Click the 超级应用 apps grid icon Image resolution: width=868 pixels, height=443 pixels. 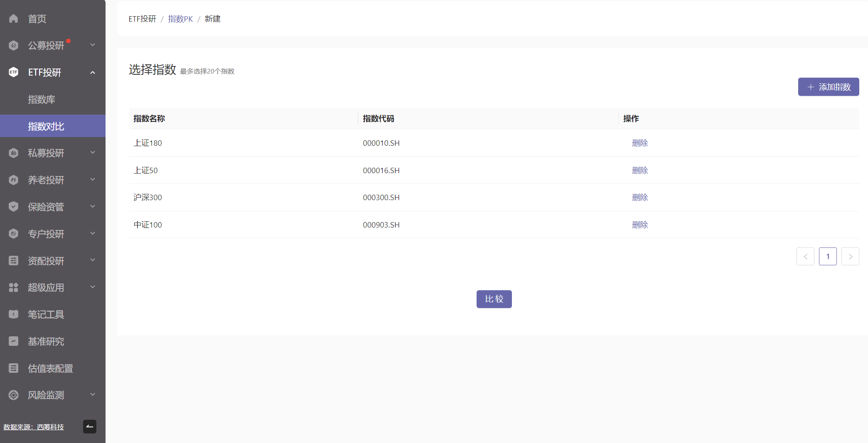pyautogui.click(x=13, y=287)
